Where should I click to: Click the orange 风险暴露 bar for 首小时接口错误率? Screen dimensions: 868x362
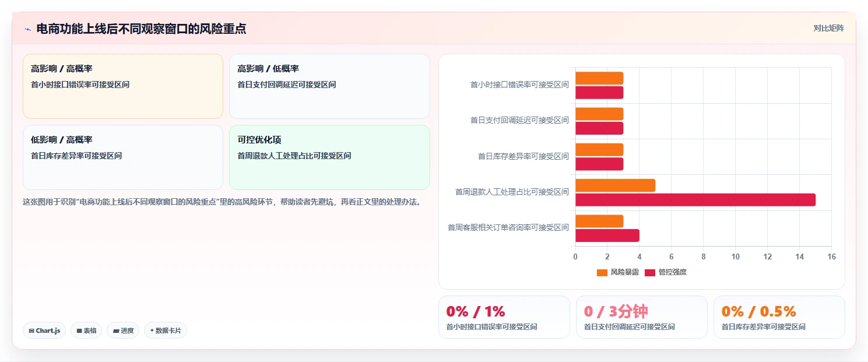pyautogui.click(x=599, y=78)
